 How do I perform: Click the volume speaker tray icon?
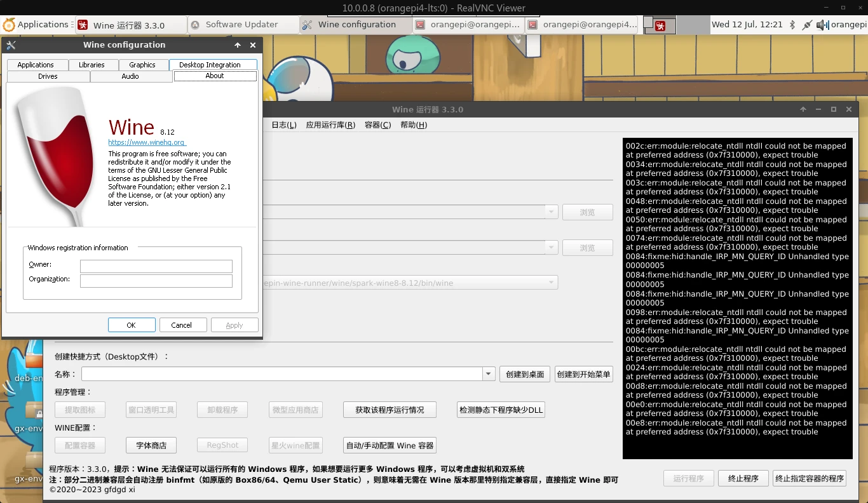(x=822, y=25)
